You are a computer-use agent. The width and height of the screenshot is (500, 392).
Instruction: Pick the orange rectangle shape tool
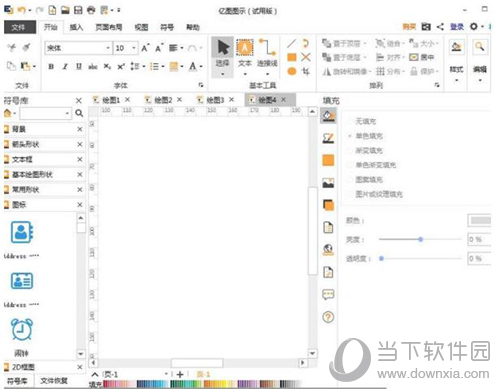pyautogui.click(x=292, y=57)
